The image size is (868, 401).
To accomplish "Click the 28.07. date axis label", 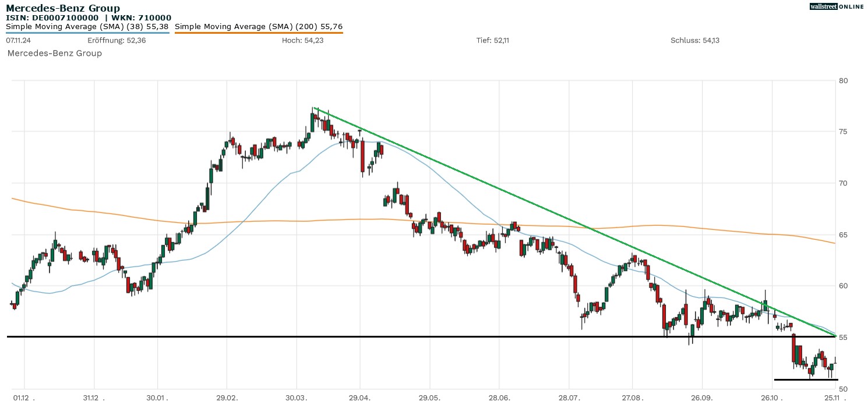I will 569,397.
